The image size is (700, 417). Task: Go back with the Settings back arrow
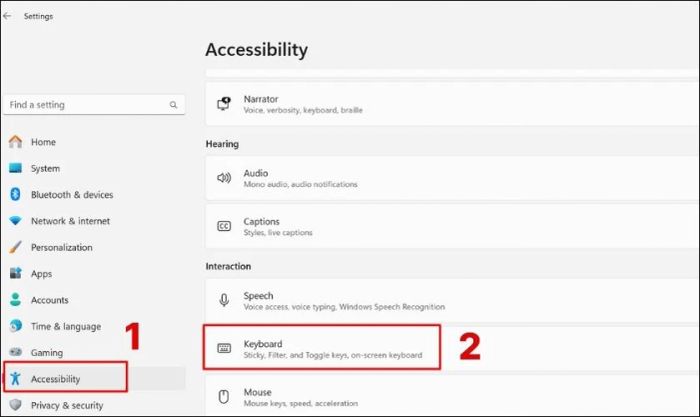click(7, 16)
